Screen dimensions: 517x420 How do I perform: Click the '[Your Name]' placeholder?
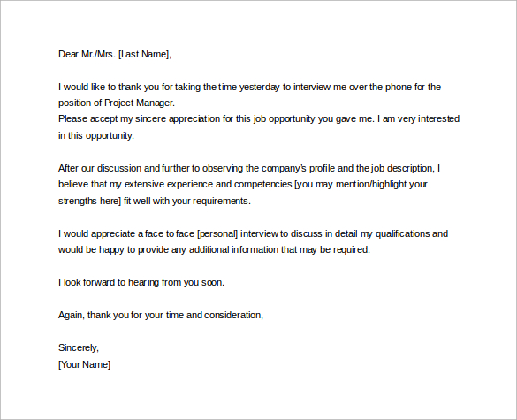(85, 364)
